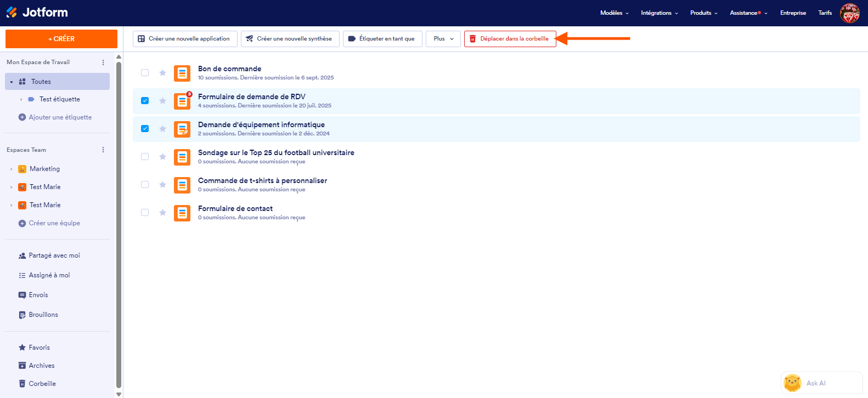Star Demande d'équipement informatique form

162,129
